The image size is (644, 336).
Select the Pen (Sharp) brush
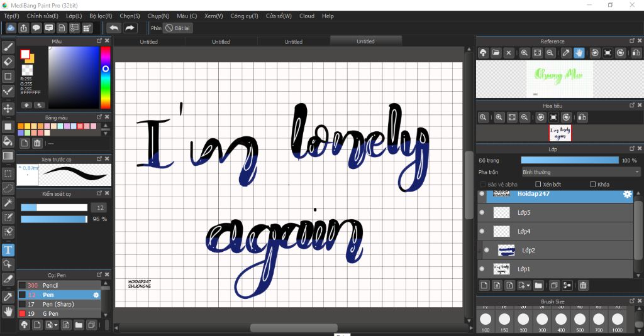58,305
